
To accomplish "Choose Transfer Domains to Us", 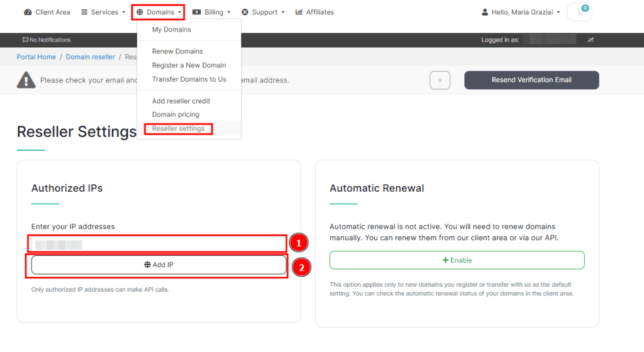I will 189,79.
